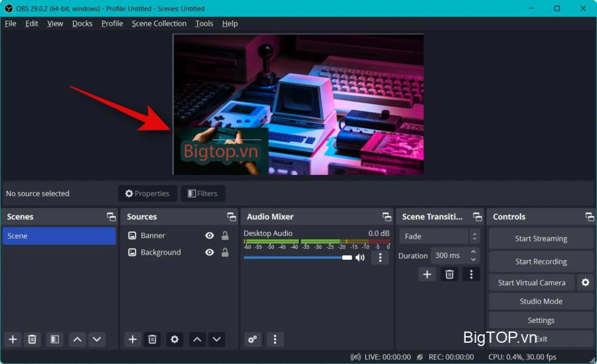The image size is (597, 364).
Task: Remove the selected scene with the trash icon
Action: pyautogui.click(x=33, y=339)
